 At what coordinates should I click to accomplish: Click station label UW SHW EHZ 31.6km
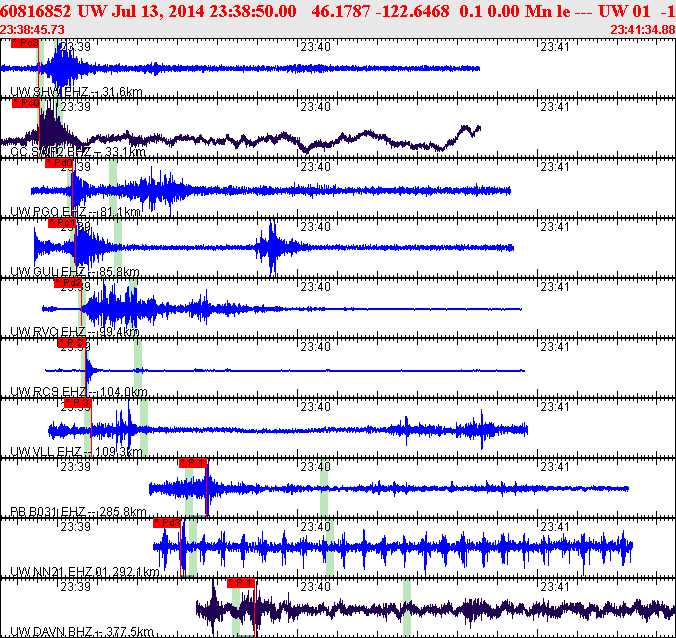tap(76, 91)
